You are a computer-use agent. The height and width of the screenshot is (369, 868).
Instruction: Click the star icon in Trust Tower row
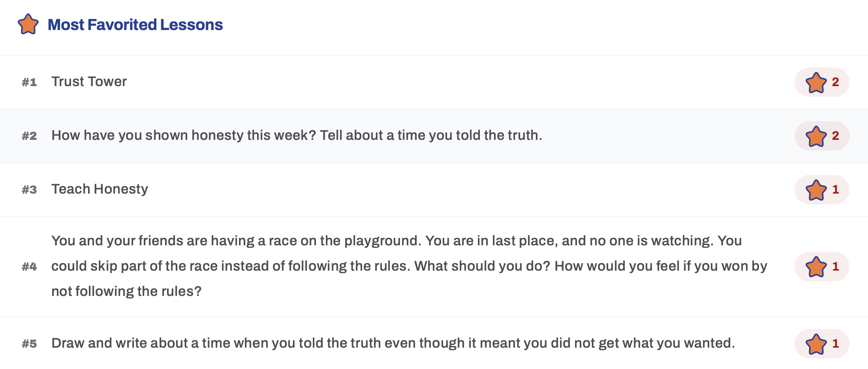[816, 83]
